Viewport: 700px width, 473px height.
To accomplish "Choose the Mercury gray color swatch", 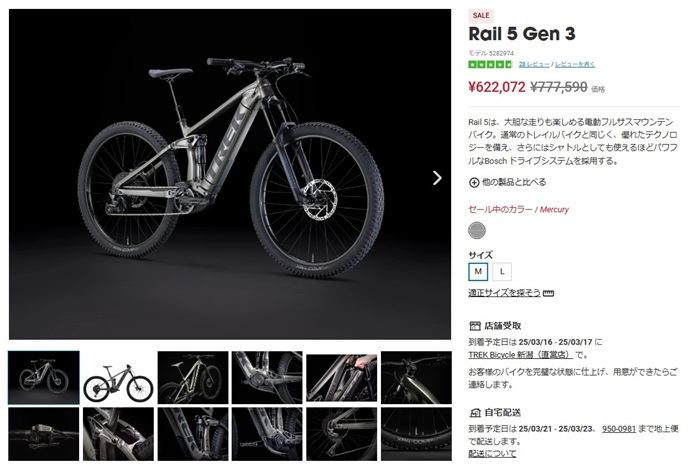I will (x=477, y=230).
